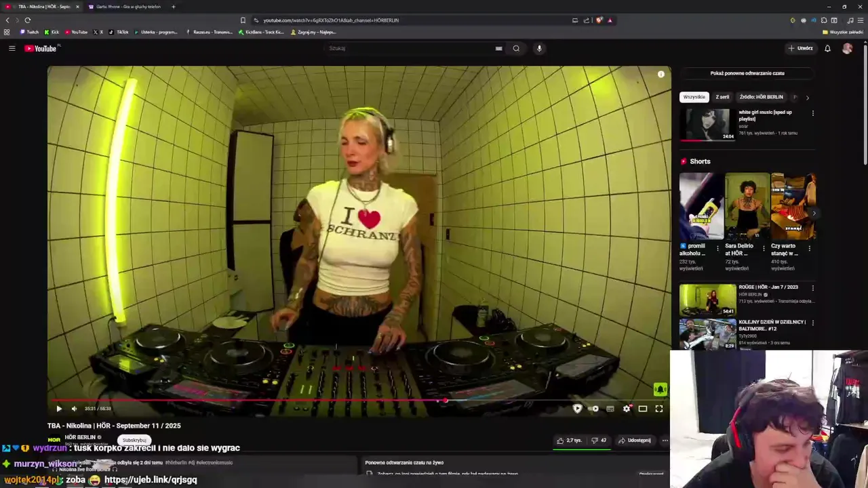Image resolution: width=868 pixels, height=488 pixels.
Task: Open the TikTok bookmark
Action: (x=119, y=32)
